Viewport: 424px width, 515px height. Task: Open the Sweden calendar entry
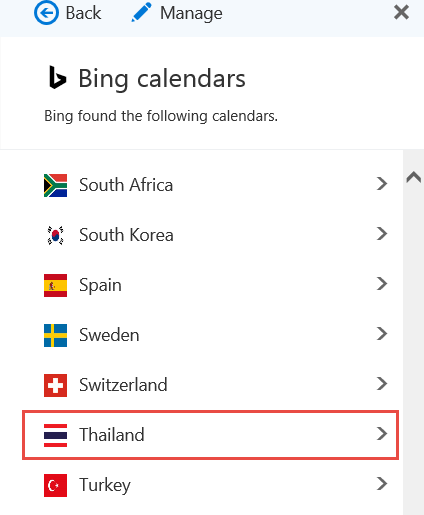pyautogui.click(x=211, y=335)
